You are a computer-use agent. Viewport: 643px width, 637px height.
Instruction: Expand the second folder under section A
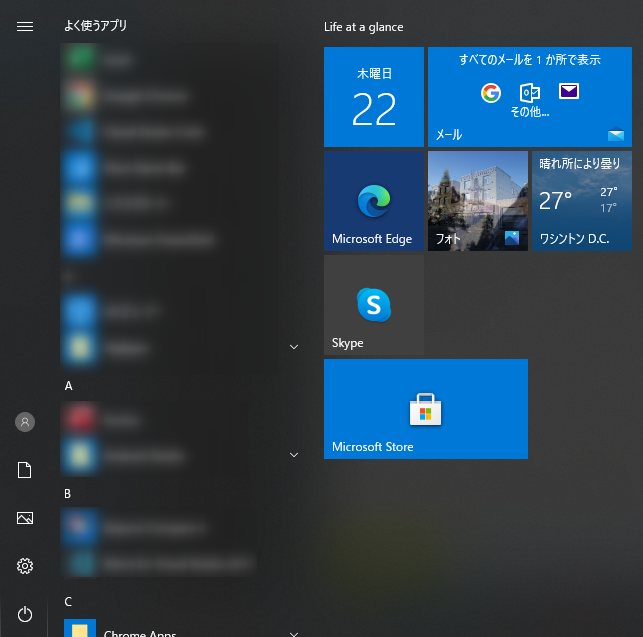pyautogui.click(x=294, y=455)
